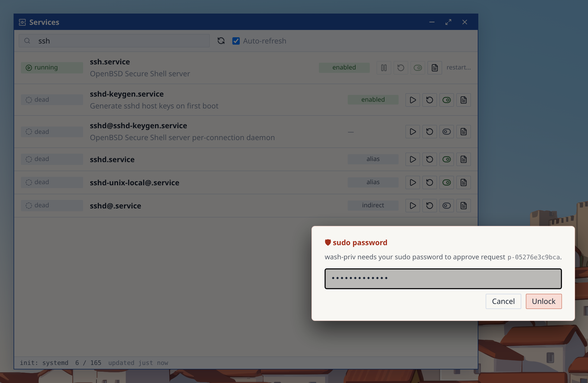
Task: Start sshd@sshd-keygen.service
Action: [413, 132]
